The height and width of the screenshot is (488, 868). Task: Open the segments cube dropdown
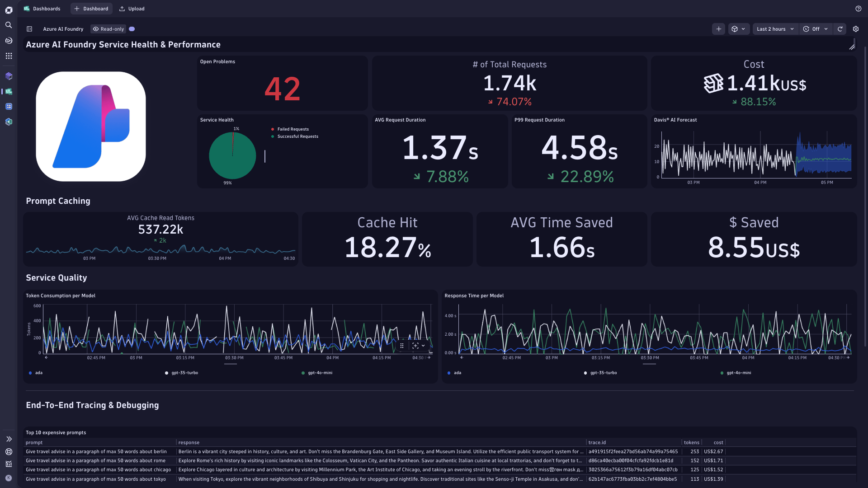click(739, 29)
